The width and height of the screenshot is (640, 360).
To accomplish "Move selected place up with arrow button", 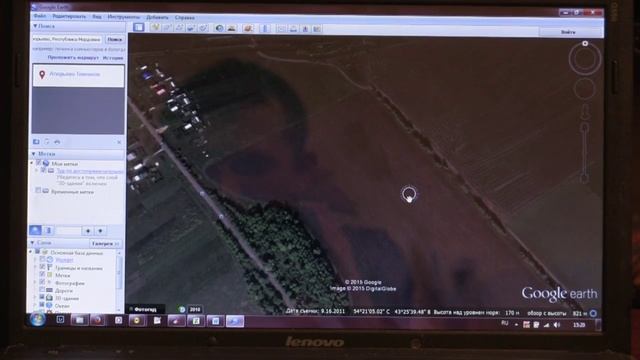I will [x=87, y=231].
